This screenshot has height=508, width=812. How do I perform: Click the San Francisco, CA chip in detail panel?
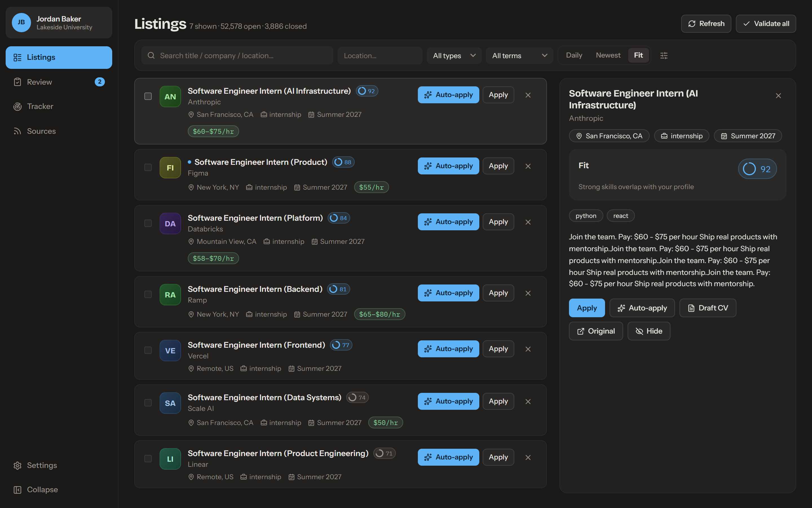[x=609, y=136]
